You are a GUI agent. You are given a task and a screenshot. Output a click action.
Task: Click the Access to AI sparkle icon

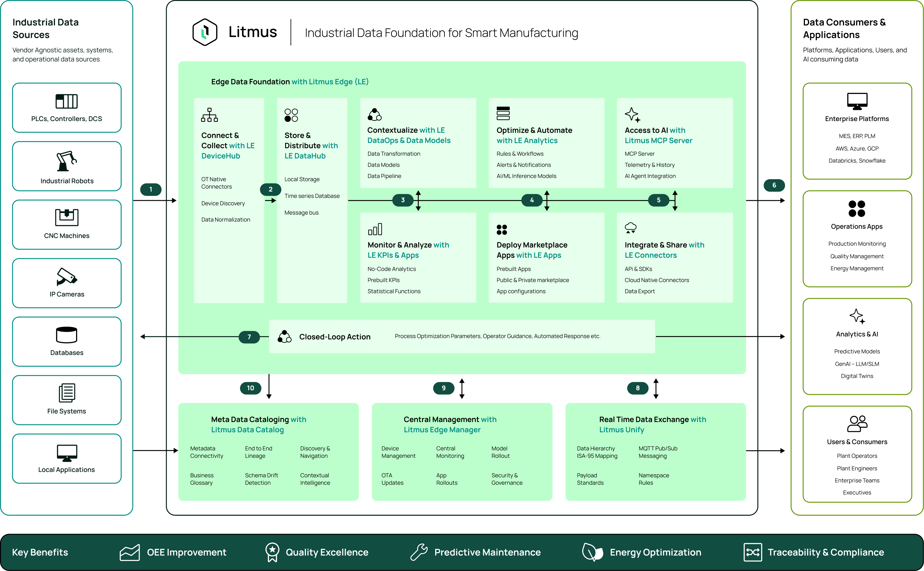point(633,115)
